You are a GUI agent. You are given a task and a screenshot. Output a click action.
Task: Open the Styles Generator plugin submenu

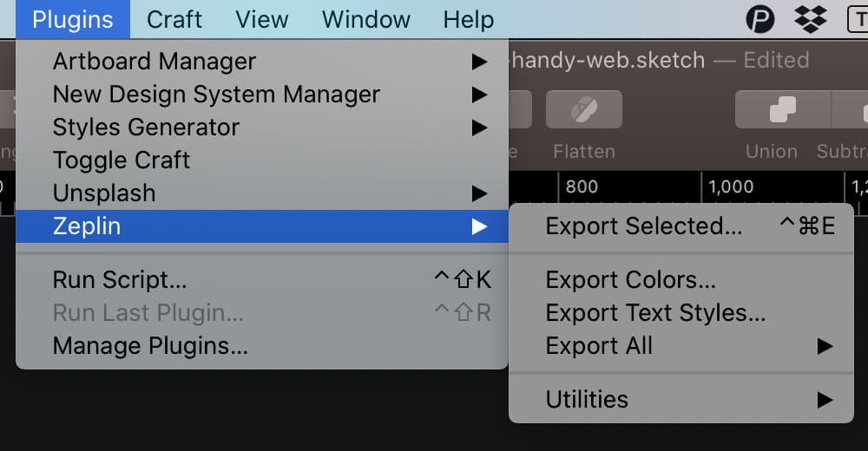click(262, 127)
